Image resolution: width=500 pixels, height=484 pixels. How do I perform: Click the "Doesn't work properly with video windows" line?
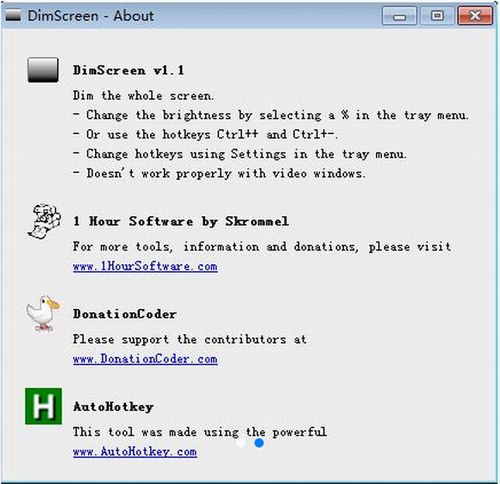pos(219,173)
